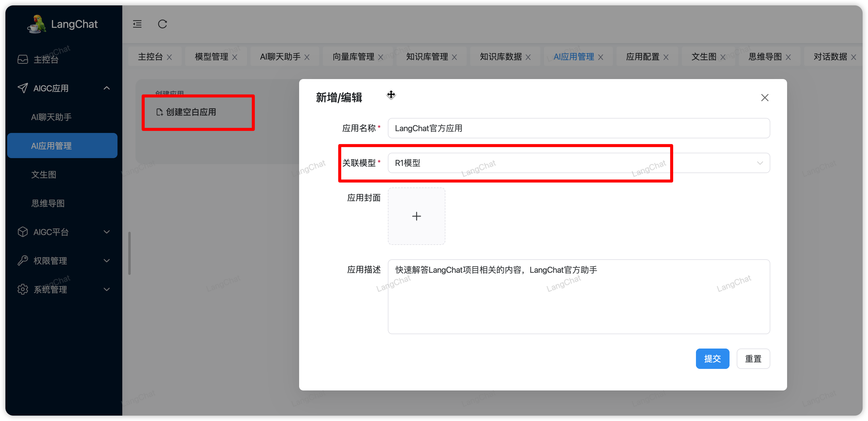Close the 新增/编辑 dialog
Screen dimensions: 868x421
click(765, 98)
